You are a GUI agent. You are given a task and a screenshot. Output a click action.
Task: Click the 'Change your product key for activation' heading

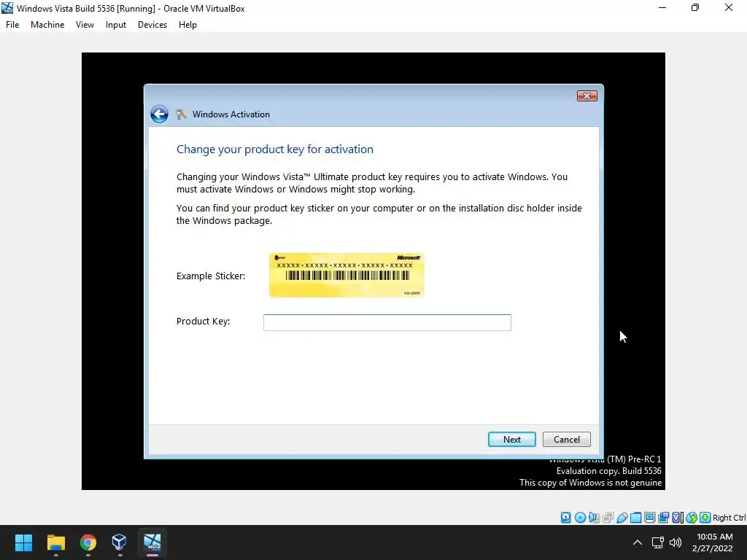coord(275,149)
